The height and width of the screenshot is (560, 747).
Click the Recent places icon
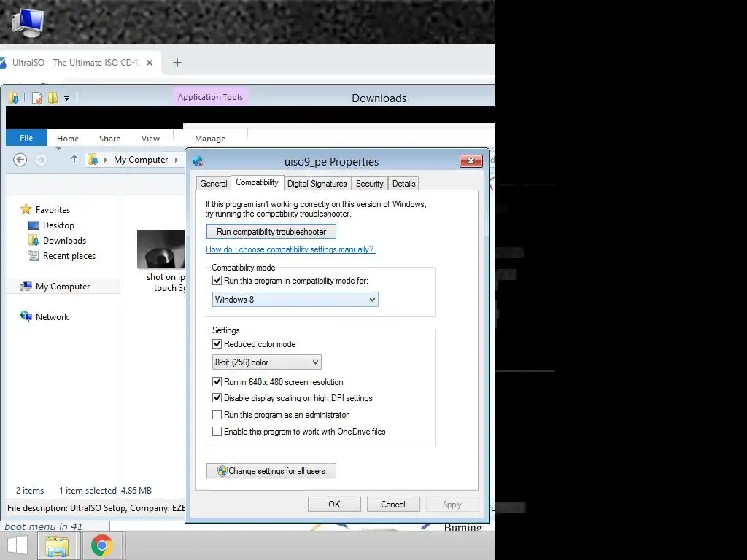click(34, 256)
